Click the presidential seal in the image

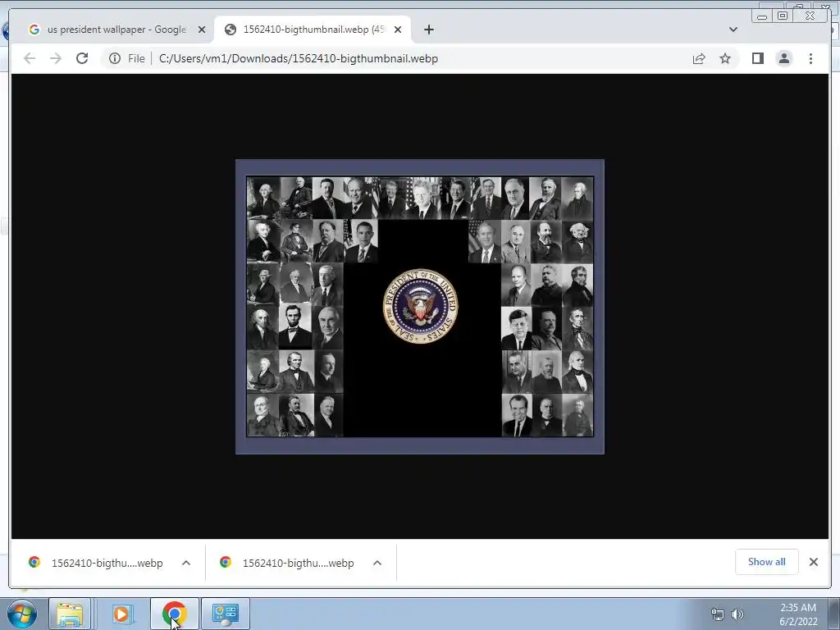pos(421,306)
